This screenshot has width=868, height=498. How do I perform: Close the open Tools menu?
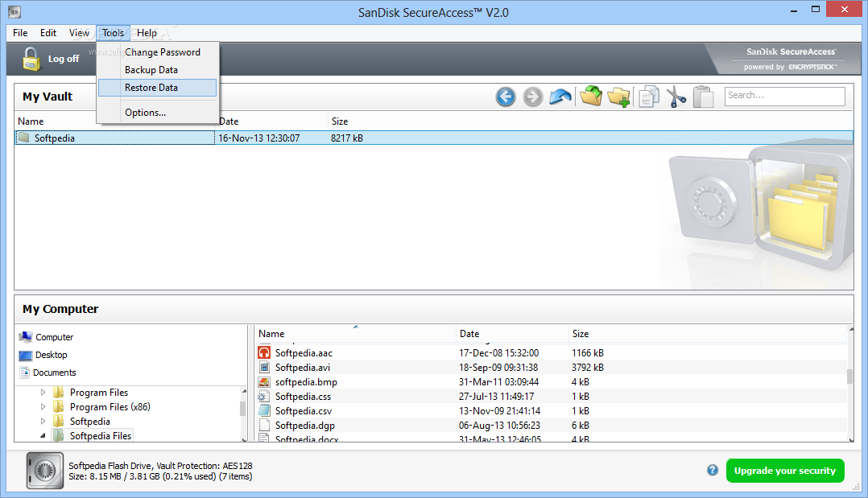pos(113,33)
